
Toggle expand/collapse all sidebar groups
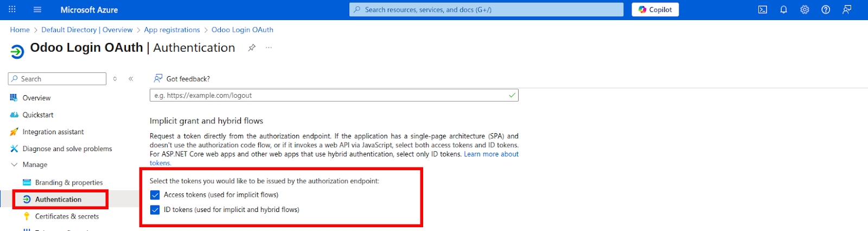point(115,79)
